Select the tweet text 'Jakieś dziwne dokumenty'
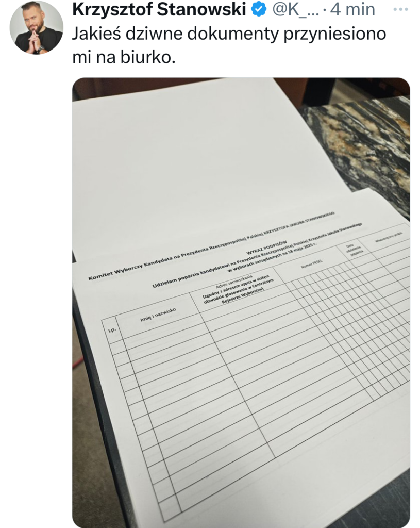 (176, 34)
